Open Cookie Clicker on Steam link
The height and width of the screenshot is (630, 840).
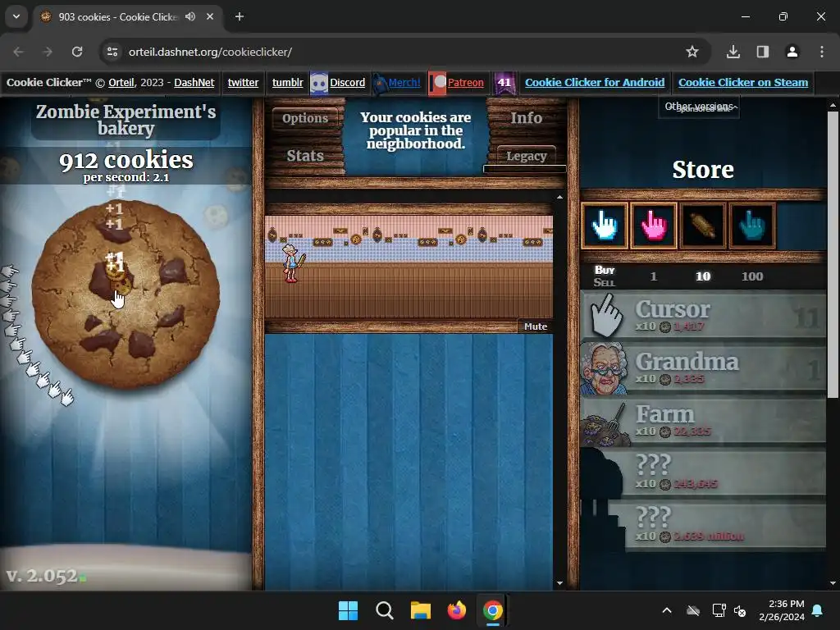pos(743,83)
